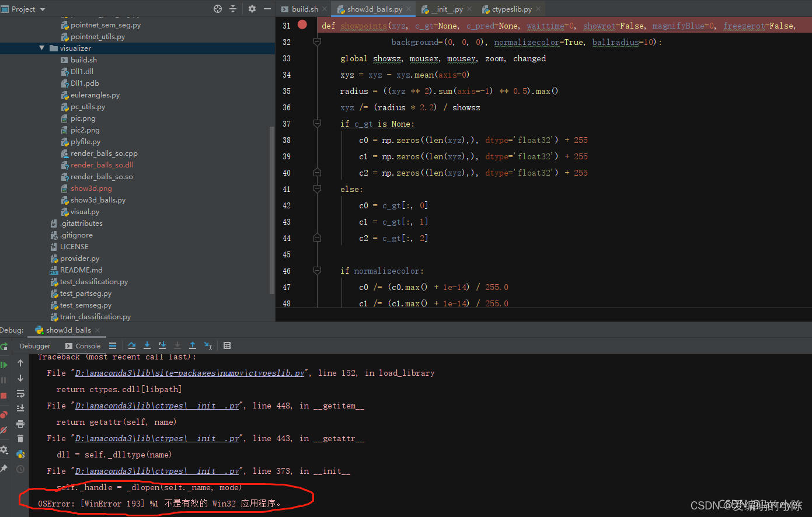
Task: Open ctypes __init__.py link at line 448
Action: click(158, 406)
